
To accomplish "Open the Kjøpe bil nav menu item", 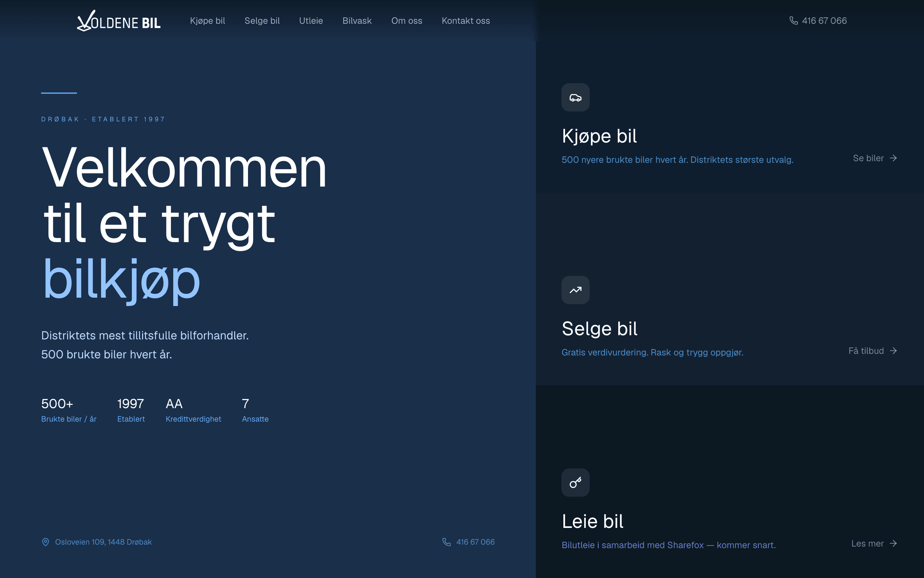I will [x=208, y=21].
